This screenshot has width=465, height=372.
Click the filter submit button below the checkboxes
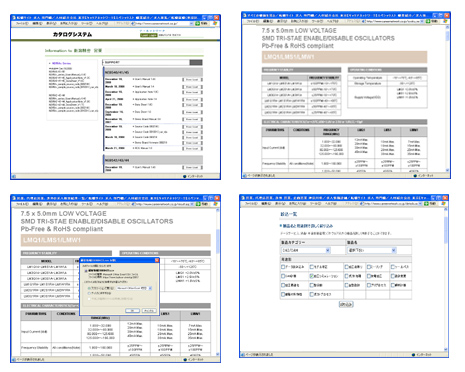tap(346, 304)
